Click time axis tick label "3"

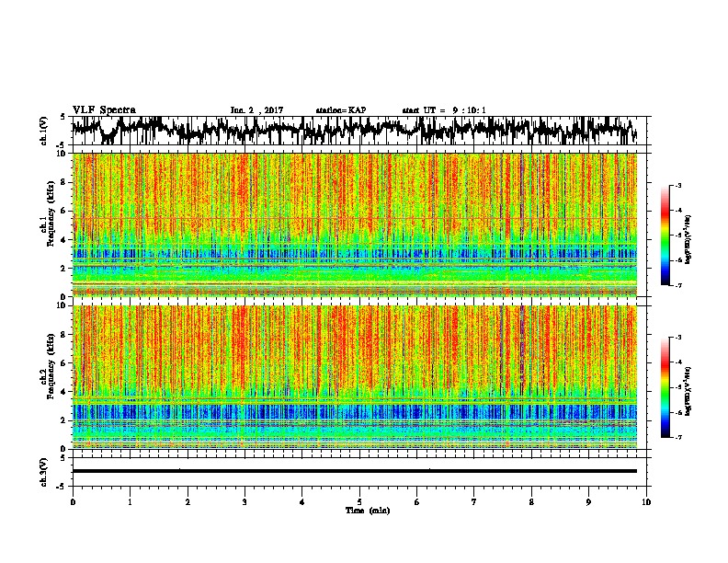245,502
